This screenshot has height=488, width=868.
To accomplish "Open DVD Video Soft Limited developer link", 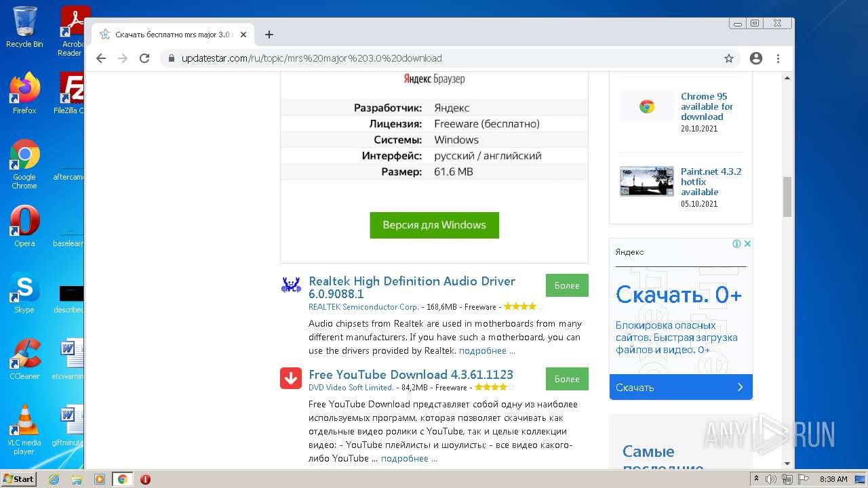I will (351, 388).
